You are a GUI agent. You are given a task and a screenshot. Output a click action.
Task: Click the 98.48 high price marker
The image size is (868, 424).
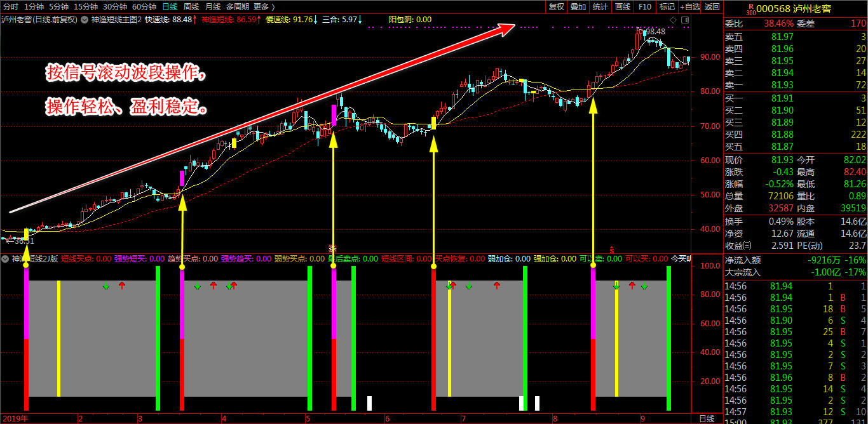[x=654, y=31]
